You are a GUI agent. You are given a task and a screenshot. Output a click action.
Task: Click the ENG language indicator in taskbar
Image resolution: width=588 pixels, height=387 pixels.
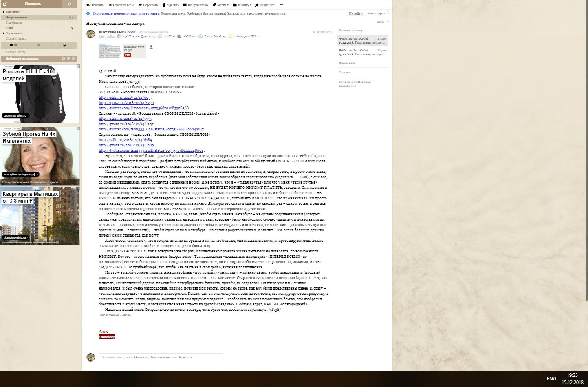(551, 379)
